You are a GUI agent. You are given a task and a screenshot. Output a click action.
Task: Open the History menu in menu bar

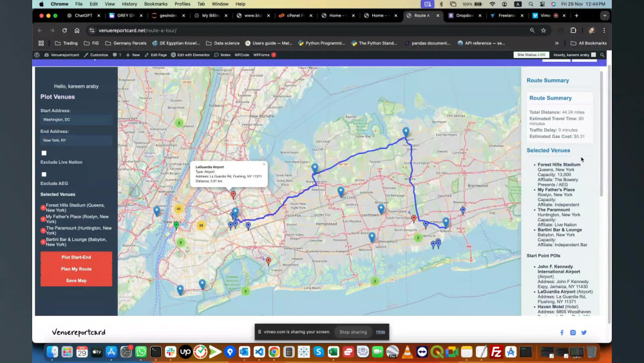pos(129,4)
